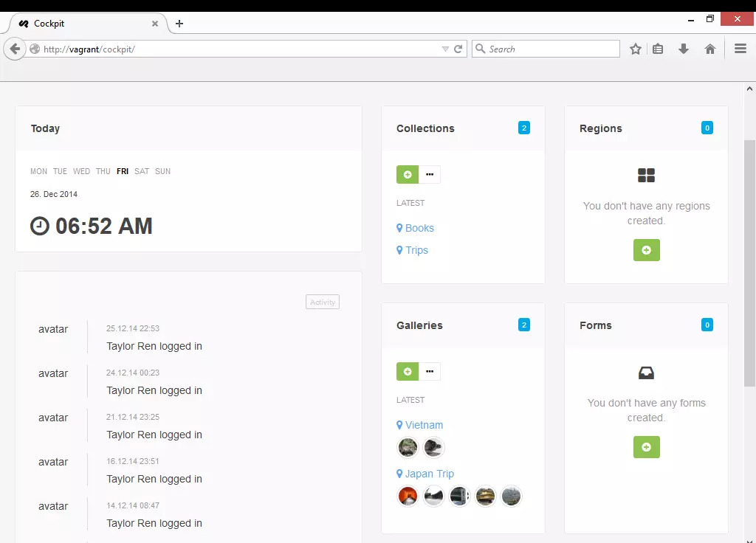Screen dimensions: 756x543
Task: Create a new collection via green plus icon
Action: pos(408,174)
